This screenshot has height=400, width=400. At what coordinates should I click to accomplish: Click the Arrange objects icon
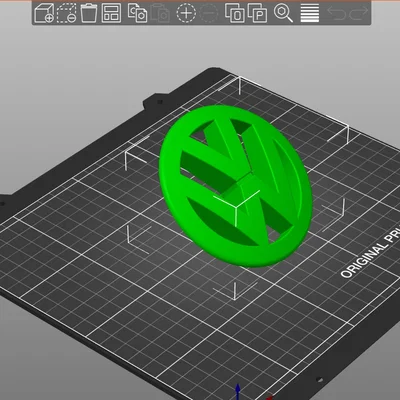coord(111,13)
